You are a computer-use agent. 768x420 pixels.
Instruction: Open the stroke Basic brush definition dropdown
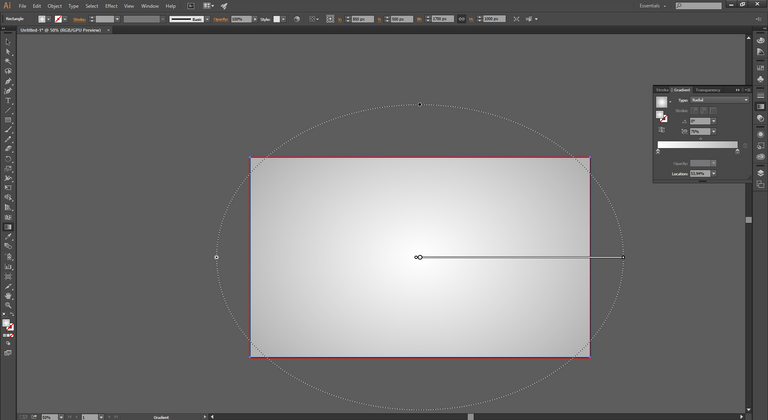207,19
